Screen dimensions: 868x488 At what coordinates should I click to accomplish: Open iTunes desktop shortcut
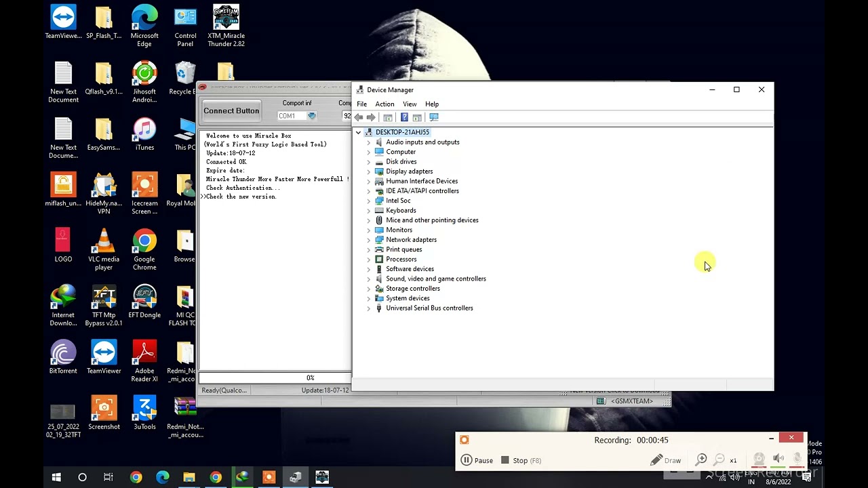pyautogui.click(x=144, y=135)
